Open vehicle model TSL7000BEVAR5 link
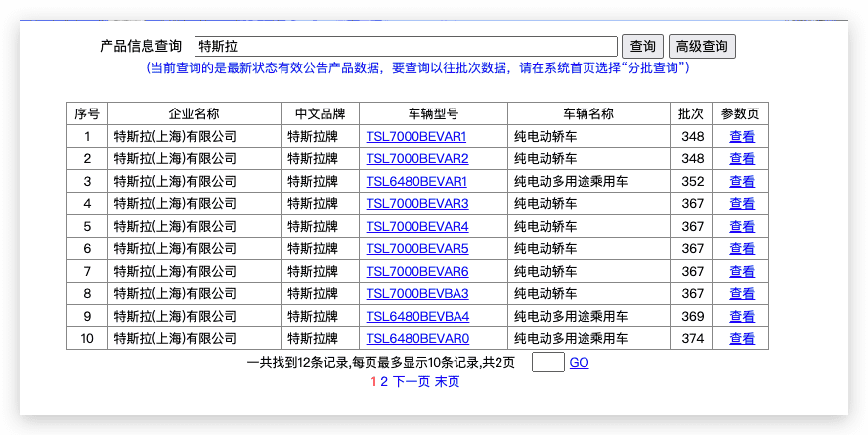Viewport: 868px width, 435px height. point(416,249)
